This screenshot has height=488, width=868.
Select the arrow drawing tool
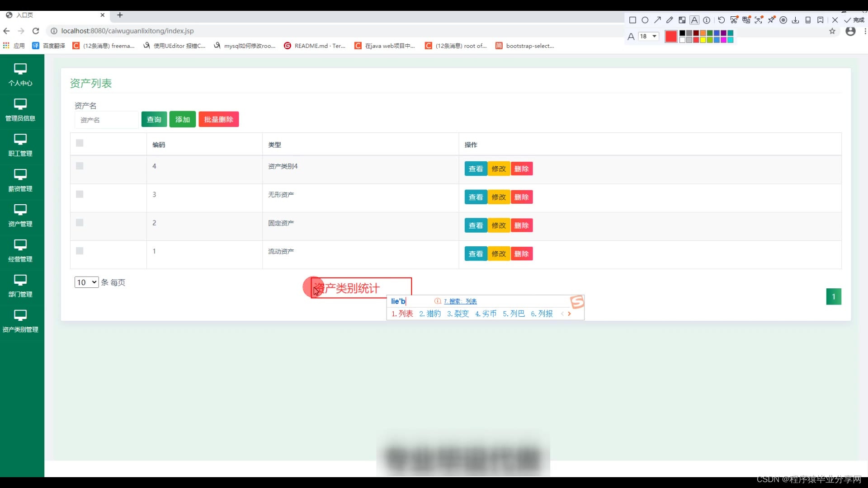[657, 20]
